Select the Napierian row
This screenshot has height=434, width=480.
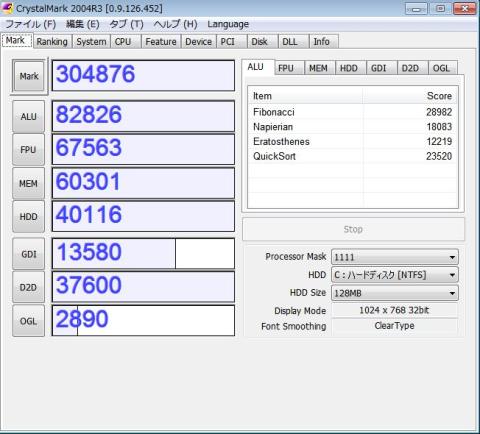tap(353, 127)
